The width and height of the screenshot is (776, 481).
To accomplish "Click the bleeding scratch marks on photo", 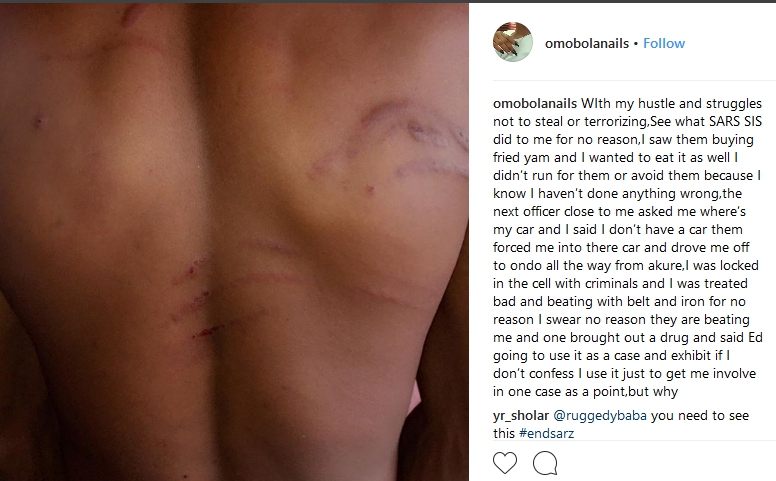I will click(198, 298).
